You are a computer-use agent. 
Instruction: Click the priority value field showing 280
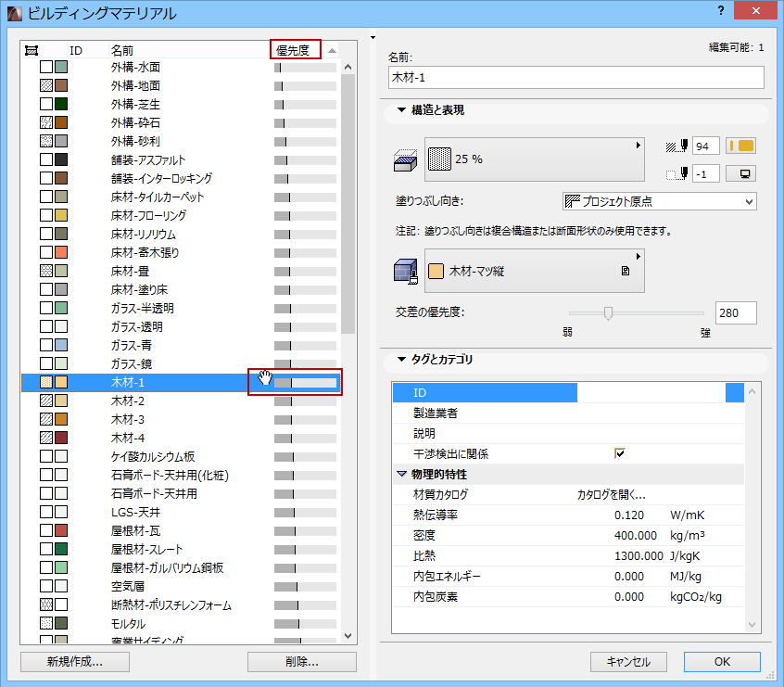(736, 313)
